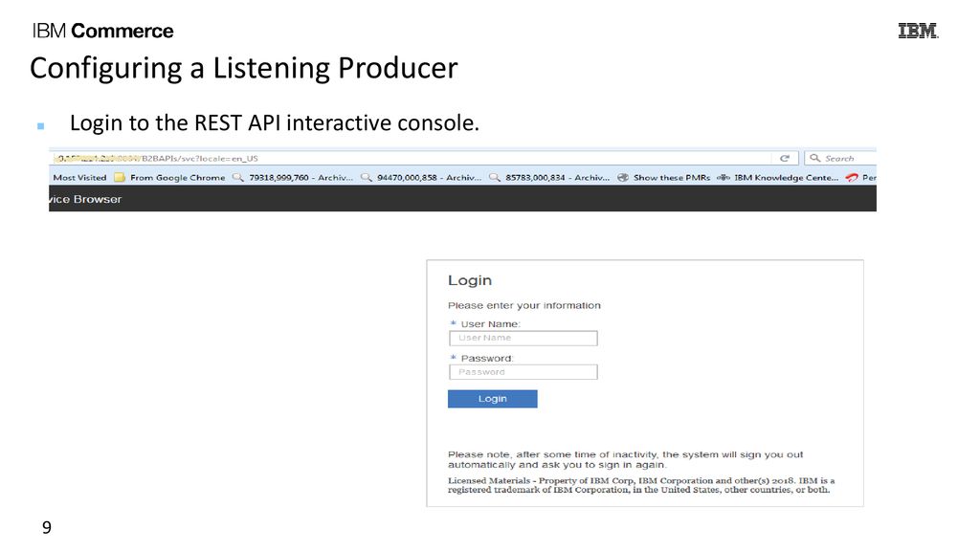
Task: Click the magnifier icon beside 94470,008,858 bookmark
Action: 367,177
